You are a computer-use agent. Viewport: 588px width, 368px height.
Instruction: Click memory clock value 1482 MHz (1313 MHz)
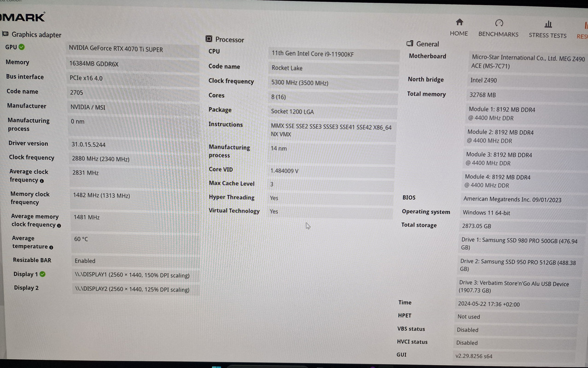point(101,195)
